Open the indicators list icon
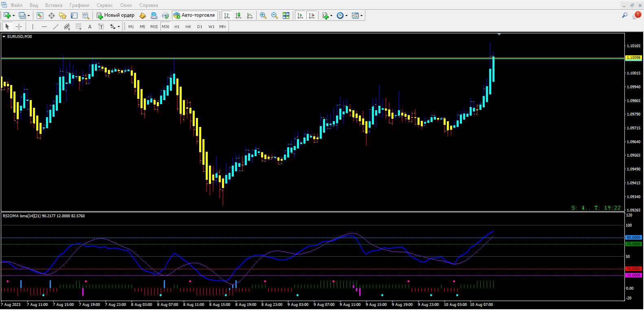Screen dimensions: 644x310 (325, 15)
